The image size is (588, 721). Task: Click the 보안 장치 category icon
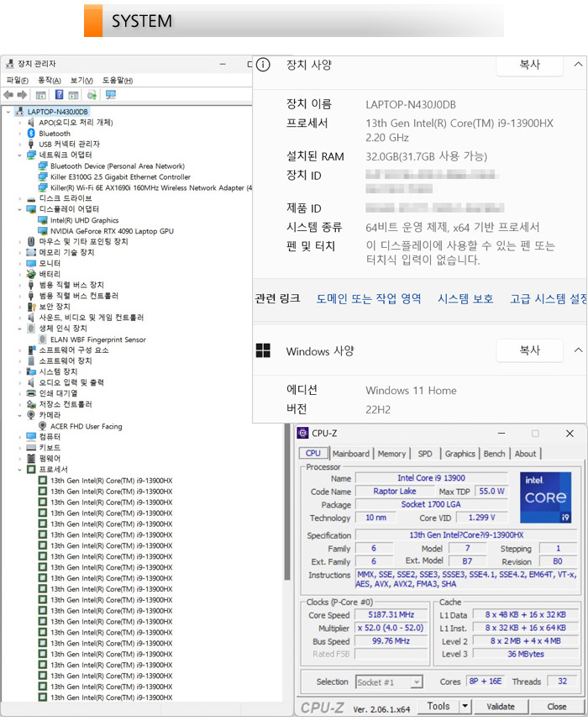tap(31, 307)
